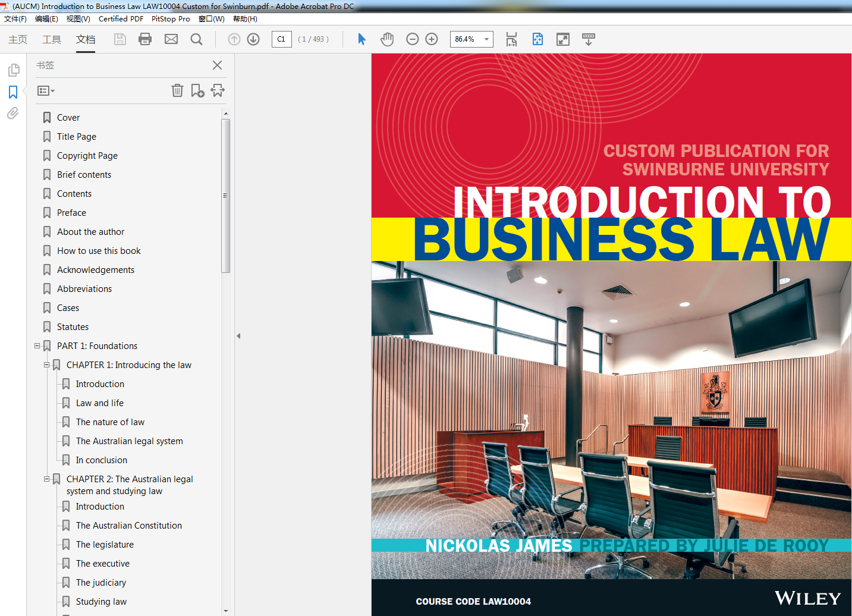This screenshot has height=616, width=852.
Task: Zoom in with the plus icon
Action: click(x=432, y=39)
